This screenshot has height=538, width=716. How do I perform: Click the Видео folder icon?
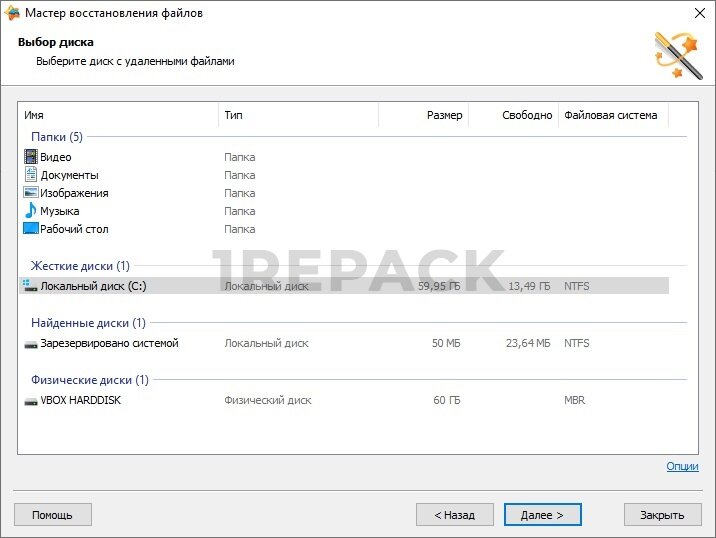pos(31,157)
